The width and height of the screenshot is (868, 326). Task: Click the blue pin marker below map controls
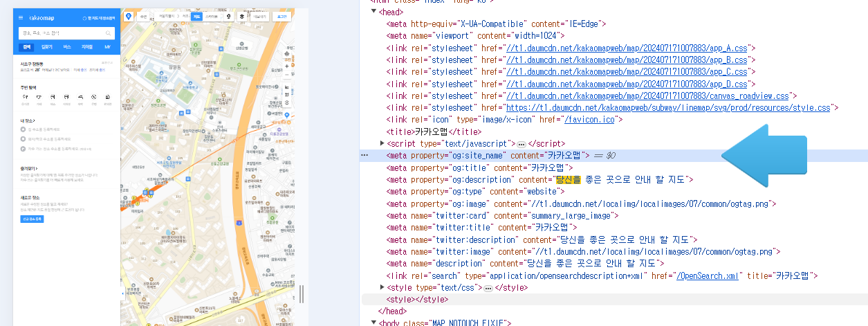coord(286,115)
